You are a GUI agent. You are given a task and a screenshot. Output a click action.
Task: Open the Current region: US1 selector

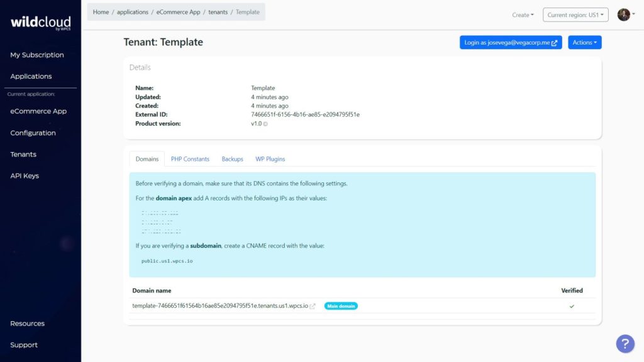[575, 14]
